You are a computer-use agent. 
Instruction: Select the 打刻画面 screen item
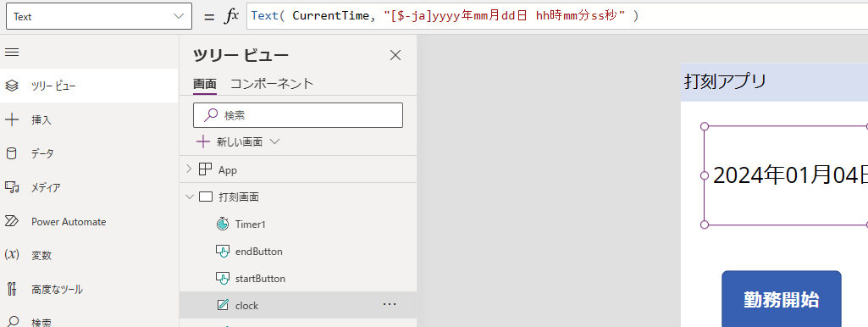tap(239, 197)
